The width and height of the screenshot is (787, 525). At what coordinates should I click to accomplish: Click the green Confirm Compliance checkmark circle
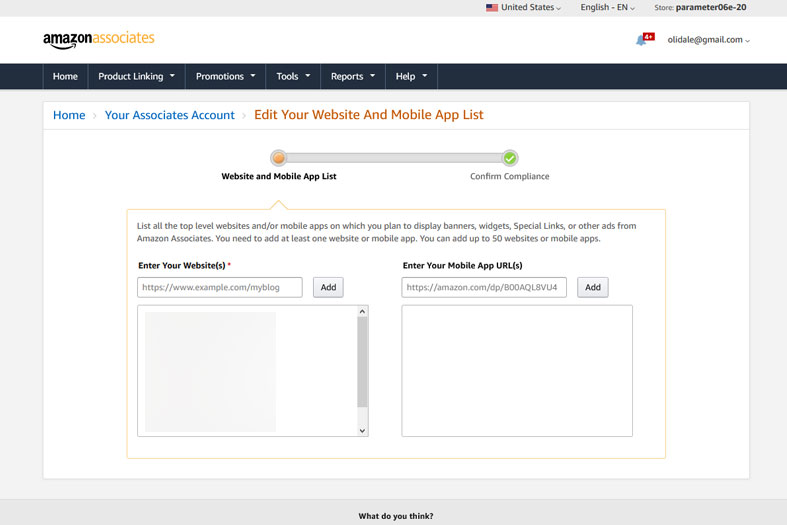click(510, 158)
